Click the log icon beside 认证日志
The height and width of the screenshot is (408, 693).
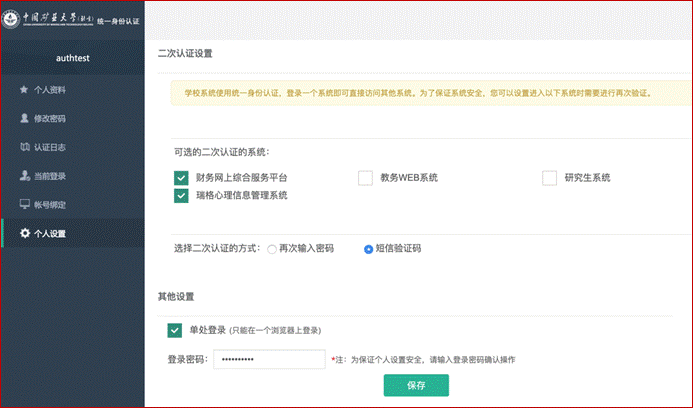click(24, 148)
